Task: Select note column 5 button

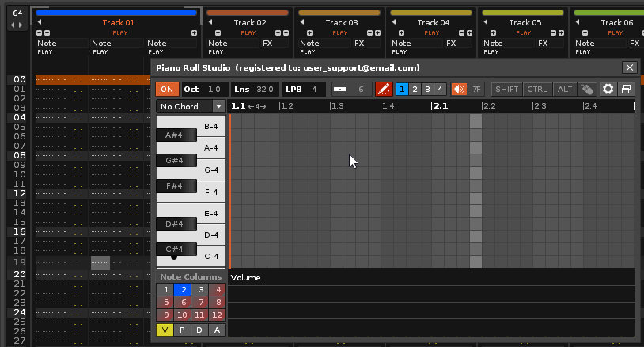Action: 165,303
